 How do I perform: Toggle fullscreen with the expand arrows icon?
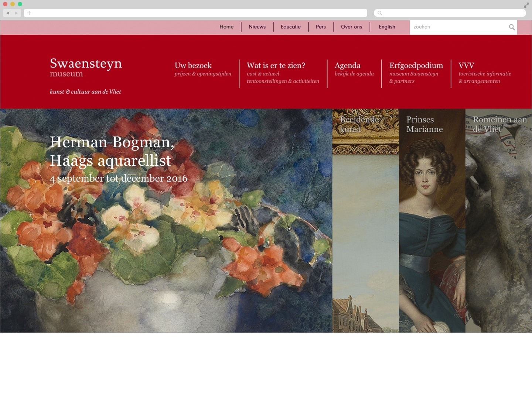click(526, 5)
